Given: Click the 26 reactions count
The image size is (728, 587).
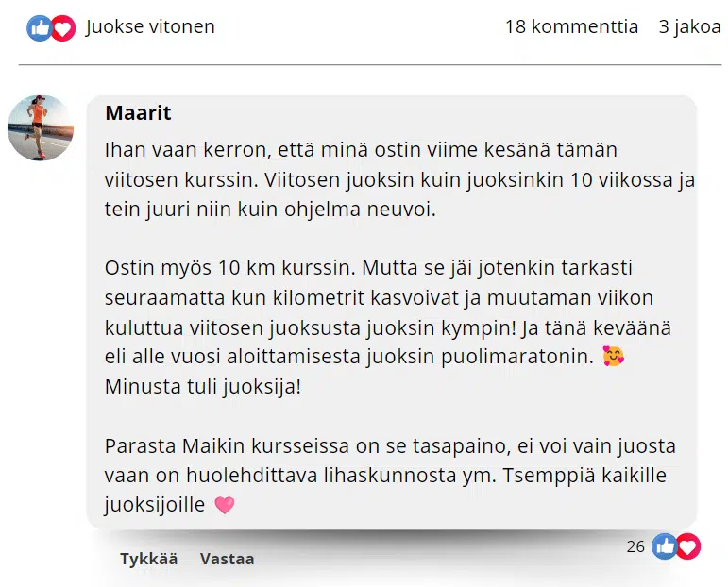Looking at the screenshot, I should (x=635, y=545).
